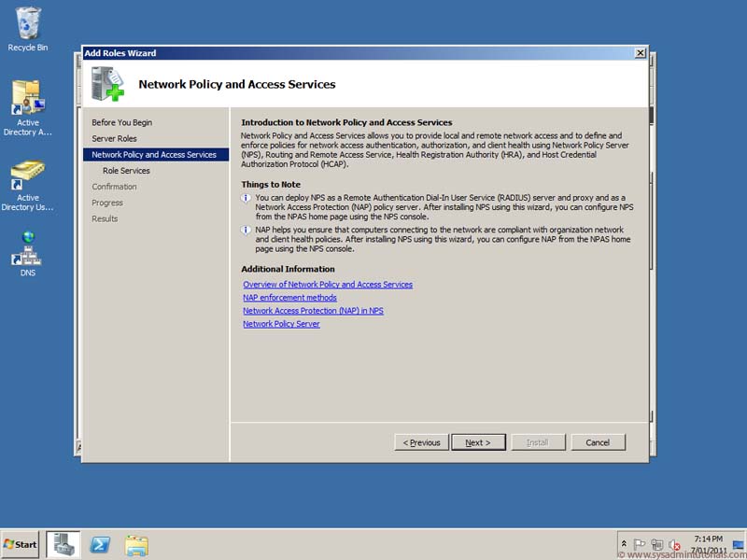
Task: Open Network Access Protection (NAP) in NPS link
Action: click(313, 311)
